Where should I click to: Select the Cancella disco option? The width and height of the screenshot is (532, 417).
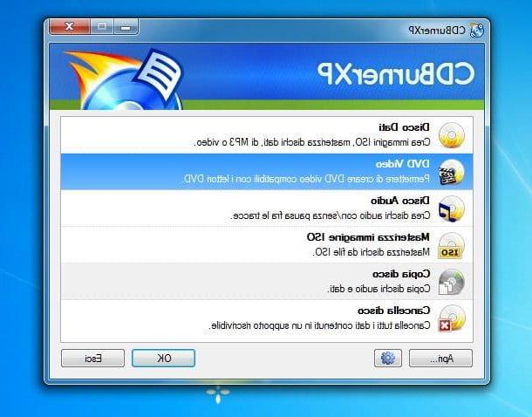[267, 318]
